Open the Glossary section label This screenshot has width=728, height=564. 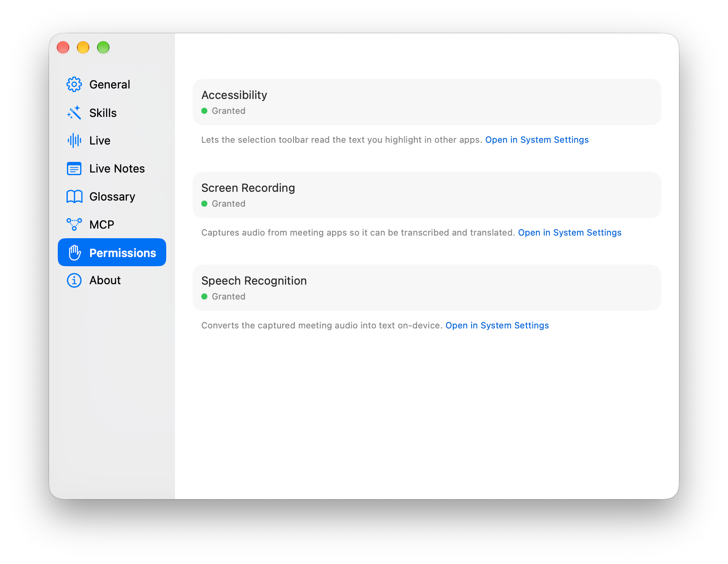tap(112, 197)
